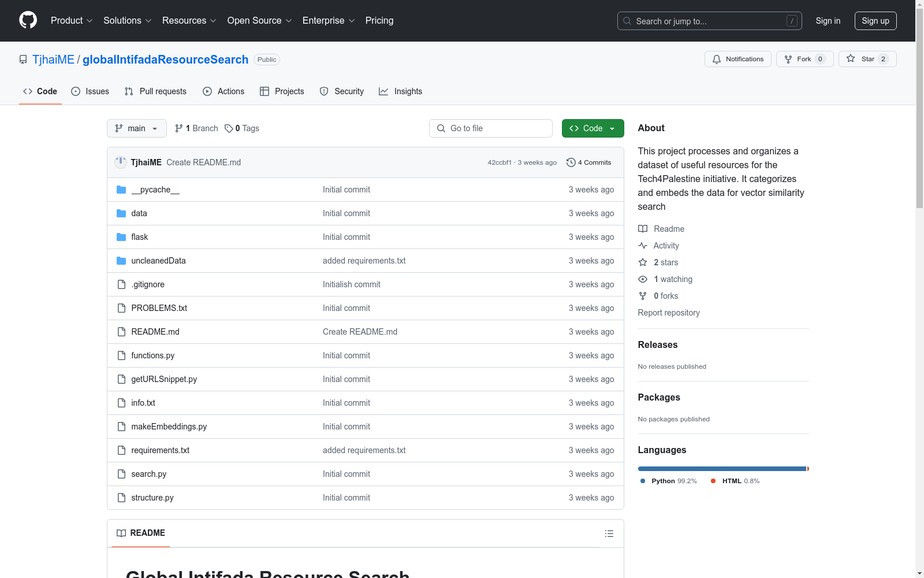The height and width of the screenshot is (578, 924).
Task: Go to the GitHub homepage logo
Action: pos(28,20)
